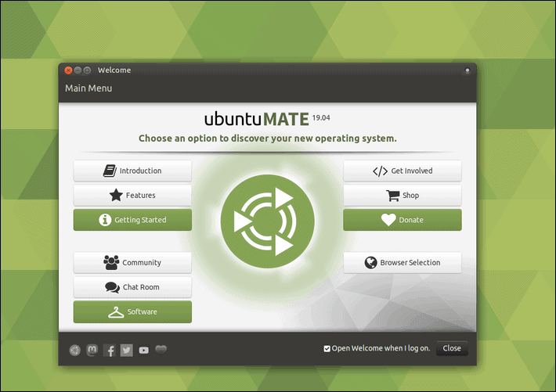Open the Chat Room button

pyautogui.click(x=132, y=287)
